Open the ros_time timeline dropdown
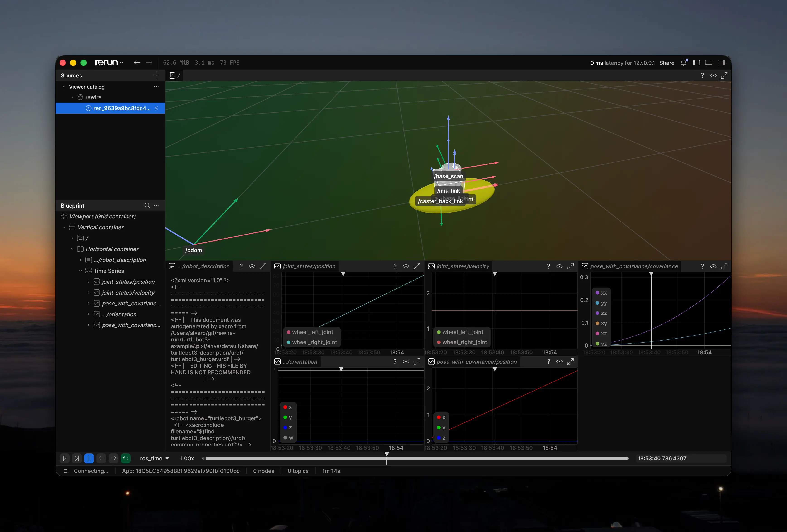Viewport: 787px width, 532px height. [x=155, y=459]
